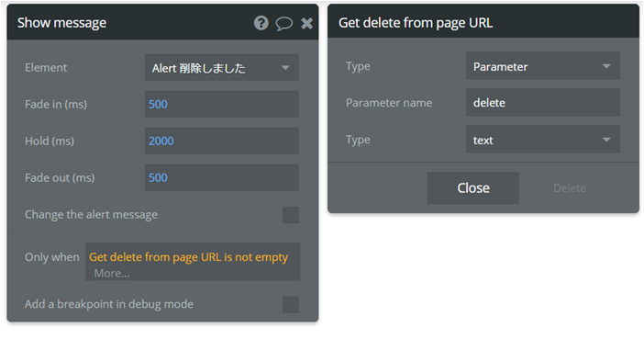Click the Close button

click(x=473, y=188)
